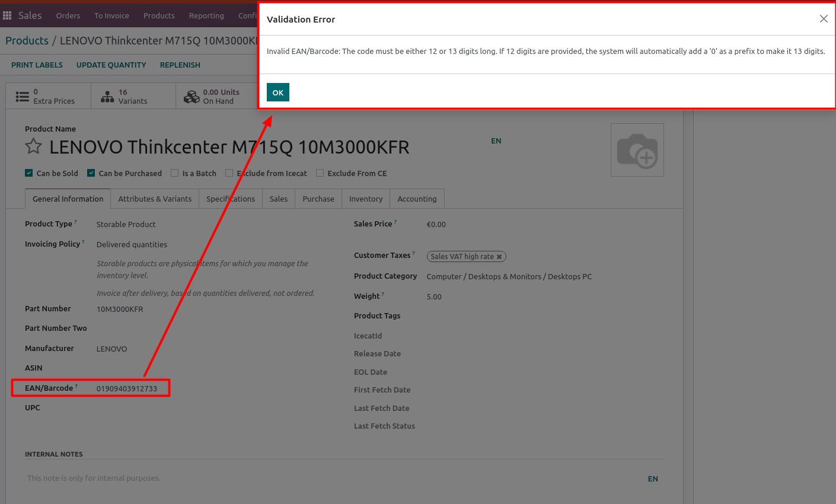Remove the Sales VAT high rate tag
Viewport: 836px width, 504px height.
click(x=499, y=257)
